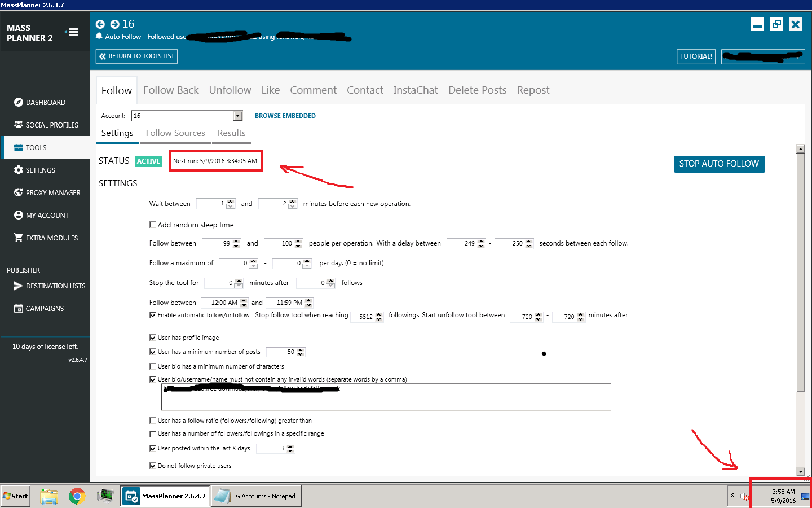Open the InstaChat tab
Image resolution: width=812 pixels, height=508 pixels.
pyautogui.click(x=416, y=90)
